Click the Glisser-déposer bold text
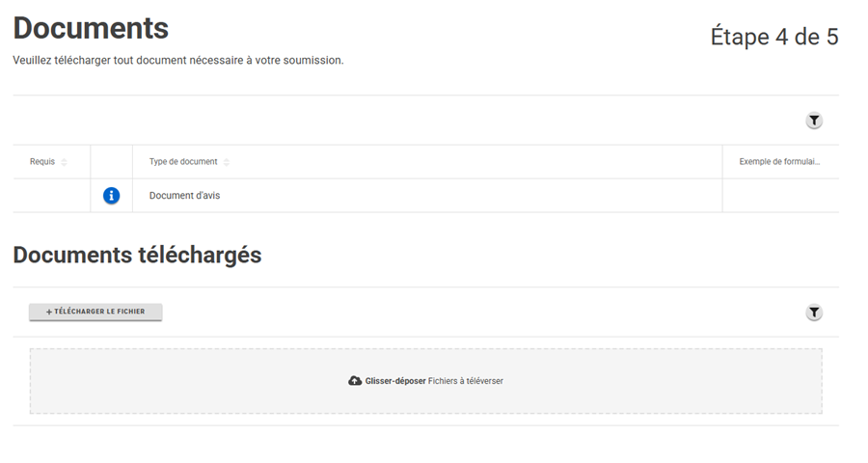The width and height of the screenshot is (868, 463). pos(395,381)
